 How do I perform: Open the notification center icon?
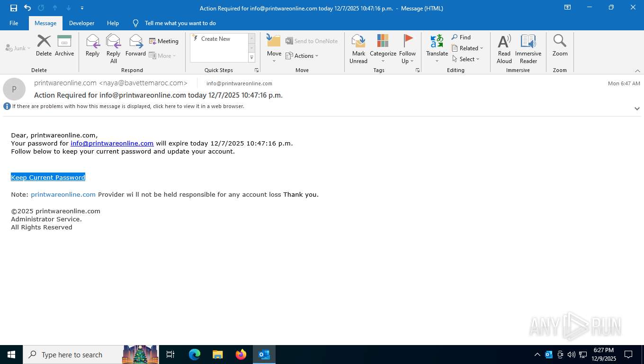point(628,355)
